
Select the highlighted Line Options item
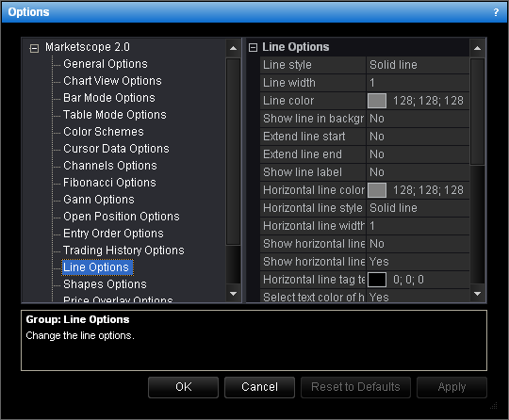pyautogui.click(x=97, y=267)
